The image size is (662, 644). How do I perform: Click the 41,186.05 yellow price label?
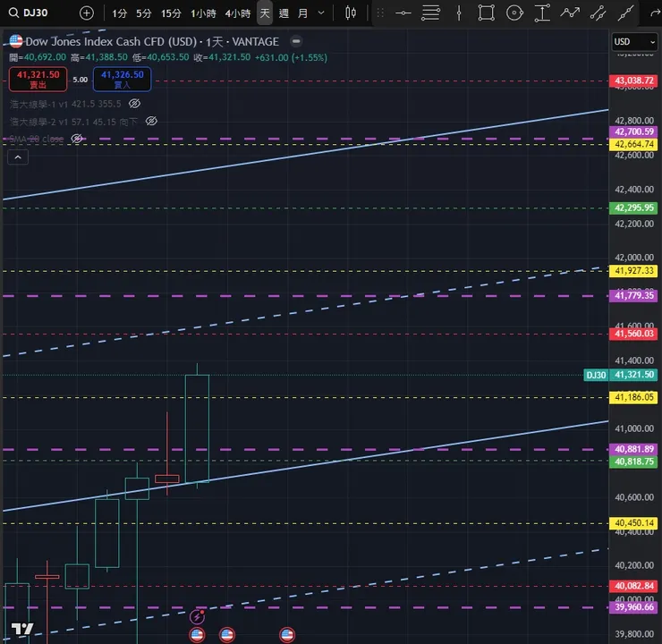[x=633, y=397]
